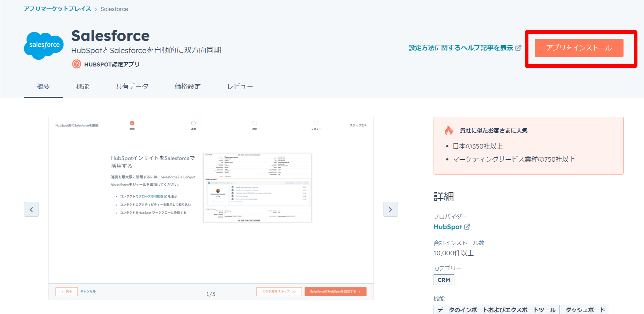Image resolution: width=644 pixels, height=314 pixels.
Task: Open the 設定方法に関するヘルプ記事を表示 link
Action: (461, 48)
